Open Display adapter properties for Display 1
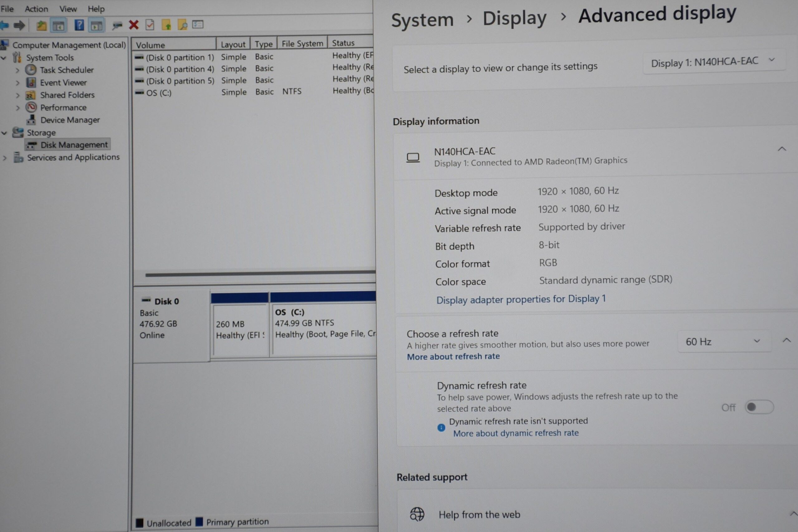This screenshot has height=532, width=798. point(521,299)
